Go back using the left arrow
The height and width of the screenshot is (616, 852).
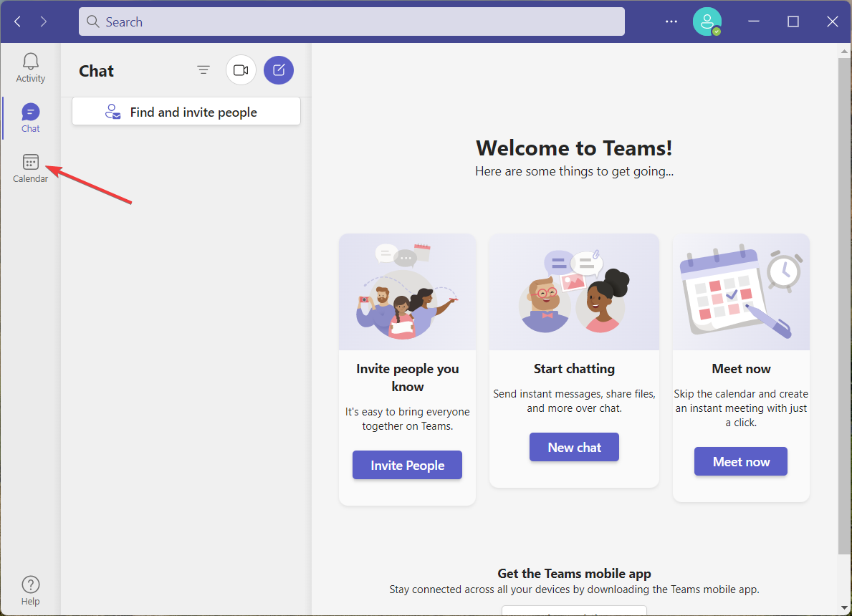coord(18,21)
